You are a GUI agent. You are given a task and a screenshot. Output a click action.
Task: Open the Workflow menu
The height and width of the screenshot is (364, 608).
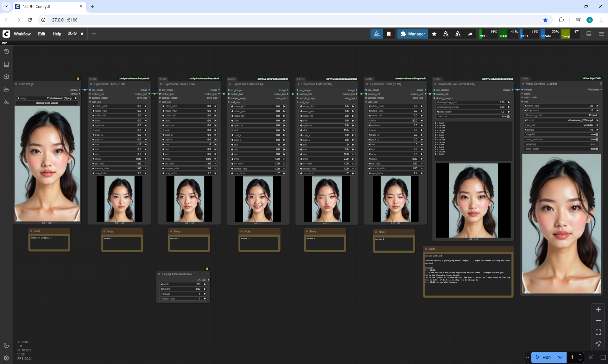tap(22, 34)
